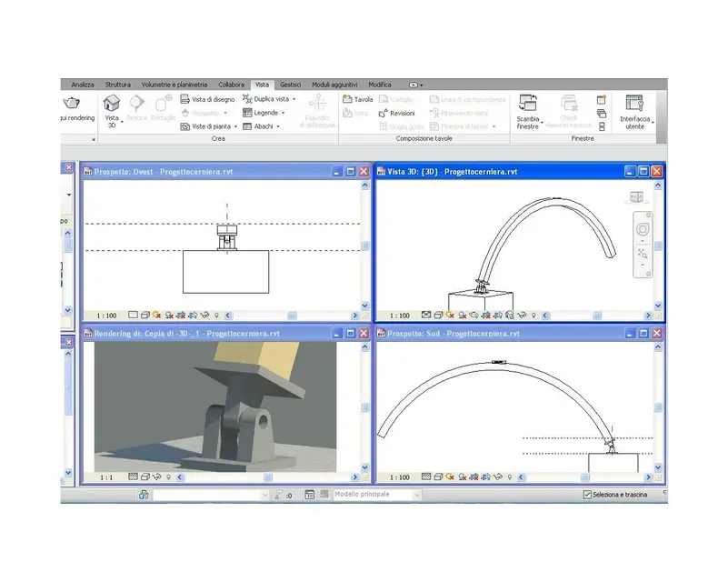Expand the Legende dropdown arrow
728x582 pixels.
283,113
